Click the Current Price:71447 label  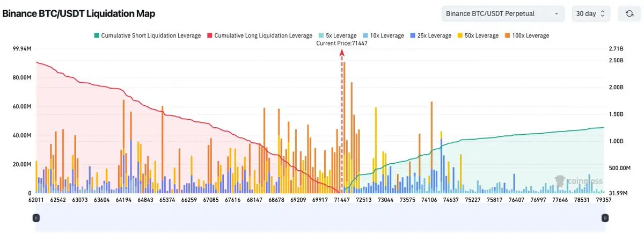[x=342, y=43]
